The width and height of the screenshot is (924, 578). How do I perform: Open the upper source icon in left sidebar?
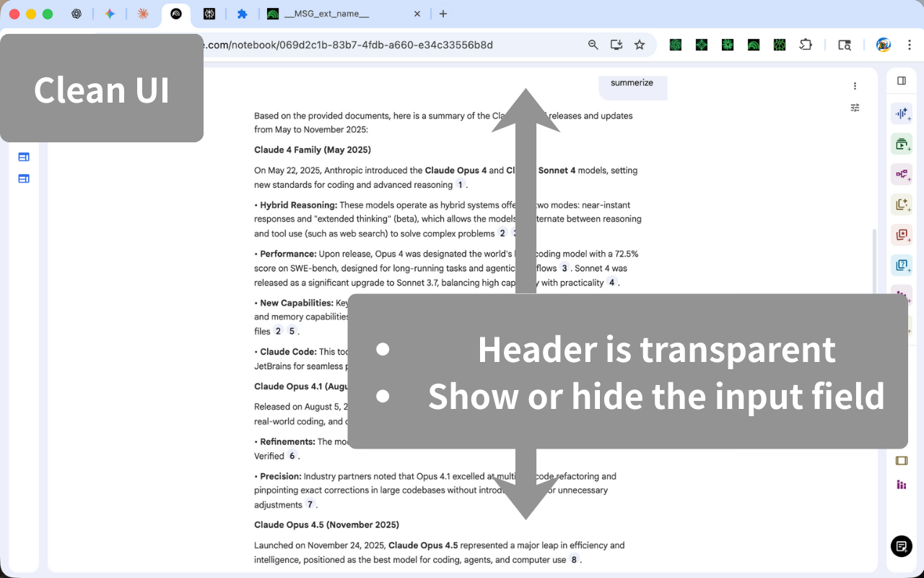[x=24, y=157]
